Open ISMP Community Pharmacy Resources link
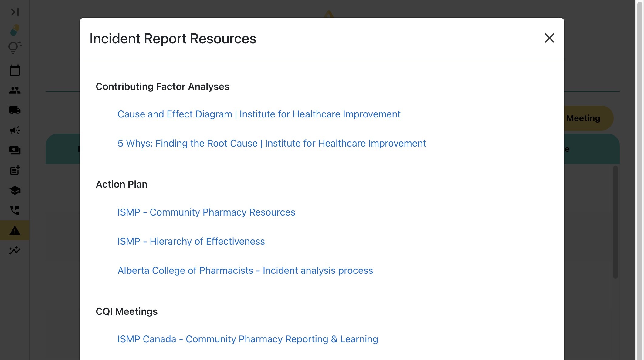Viewport: 644px width, 360px height. click(206, 212)
